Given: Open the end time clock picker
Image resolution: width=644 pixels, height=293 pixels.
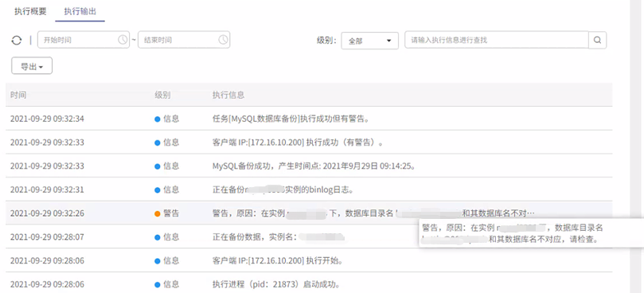Looking at the screenshot, I should pyautogui.click(x=223, y=40).
